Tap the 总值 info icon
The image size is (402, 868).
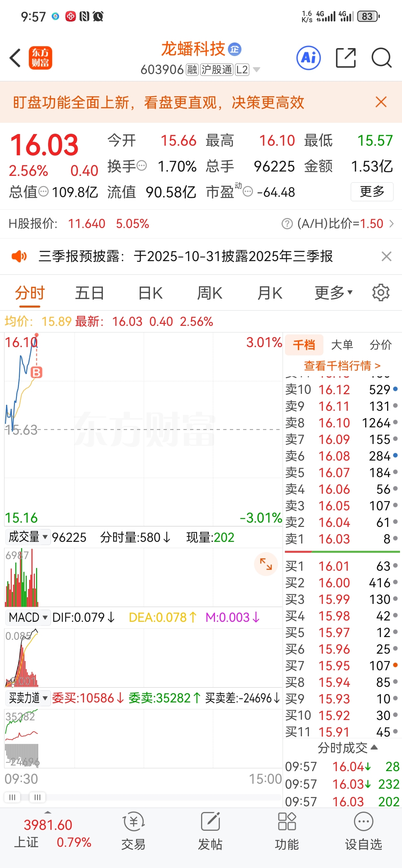coord(43,191)
